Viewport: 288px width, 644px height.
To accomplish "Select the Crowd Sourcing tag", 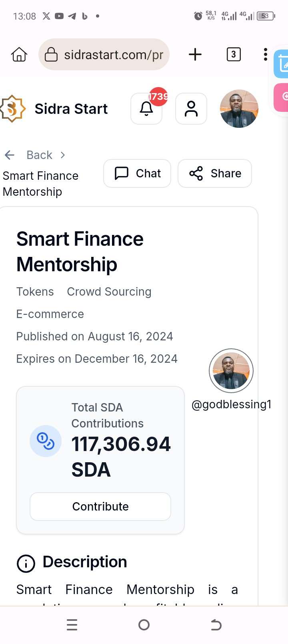I will click(x=109, y=292).
